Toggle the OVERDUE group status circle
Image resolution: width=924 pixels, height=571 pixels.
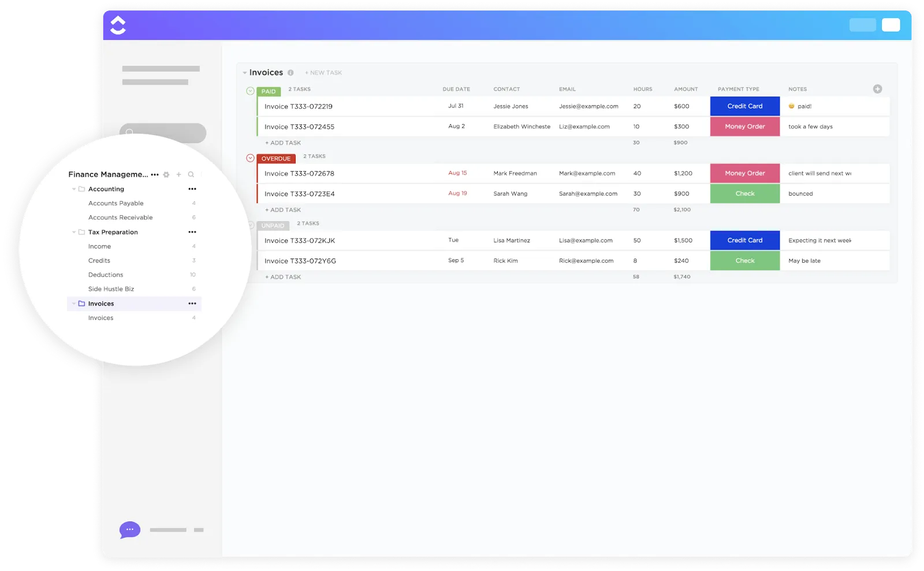pyautogui.click(x=250, y=158)
